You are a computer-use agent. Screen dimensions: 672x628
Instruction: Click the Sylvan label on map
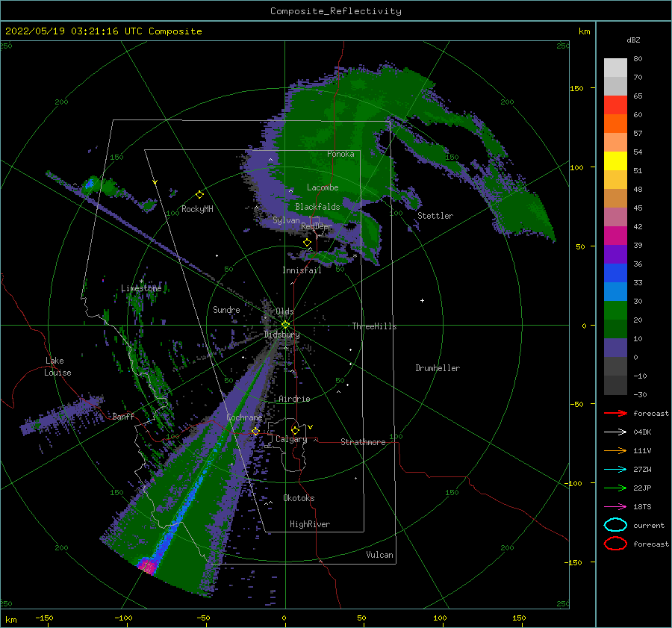286,220
